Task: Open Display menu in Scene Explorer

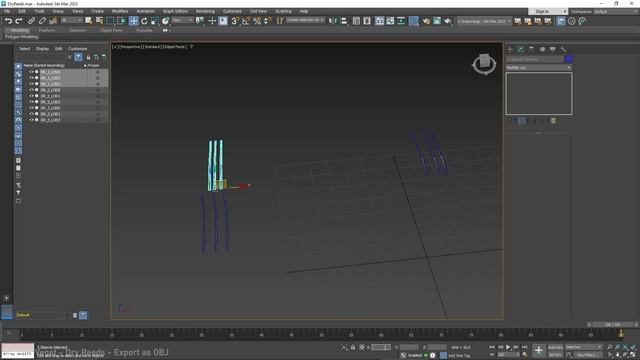Action: pyautogui.click(x=42, y=49)
